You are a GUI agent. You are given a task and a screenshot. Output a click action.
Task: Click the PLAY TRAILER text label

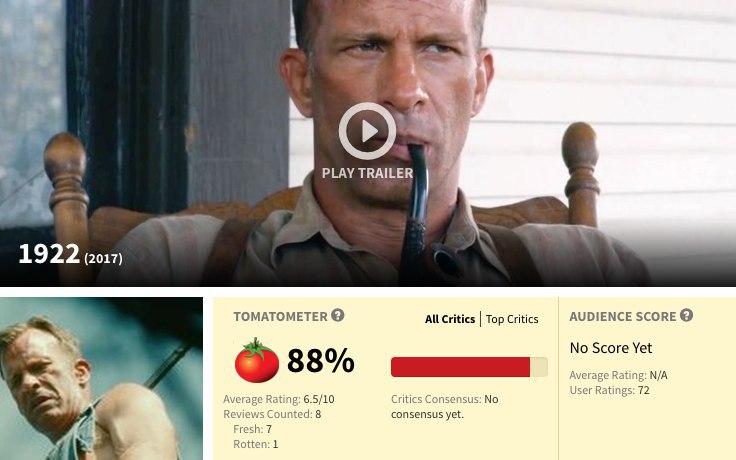(x=367, y=173)
